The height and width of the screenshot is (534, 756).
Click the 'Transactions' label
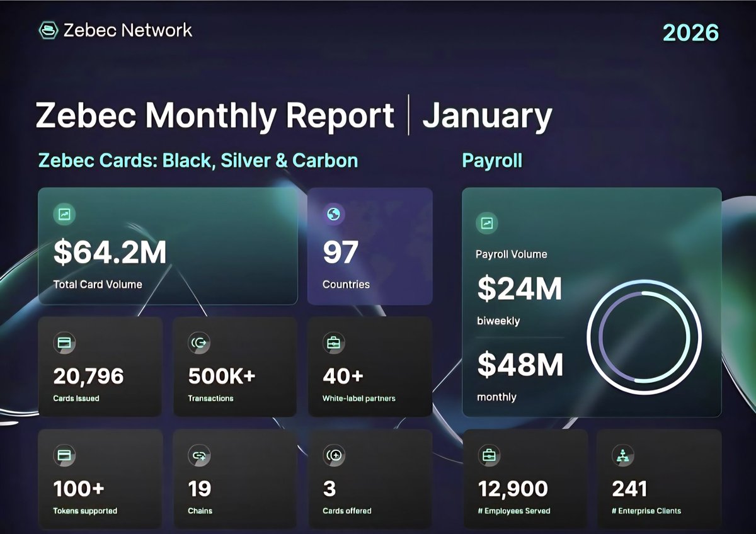click(x=210, y=399)
